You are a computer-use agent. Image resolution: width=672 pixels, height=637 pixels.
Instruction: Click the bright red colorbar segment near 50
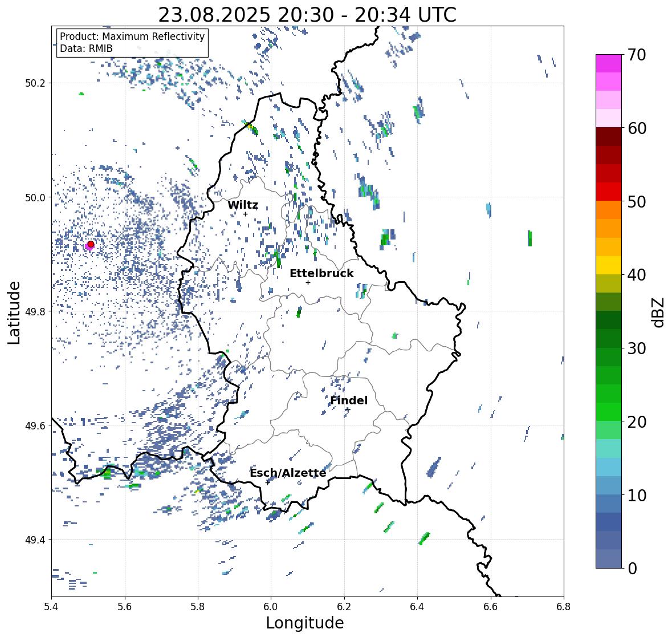coord(609,192)
